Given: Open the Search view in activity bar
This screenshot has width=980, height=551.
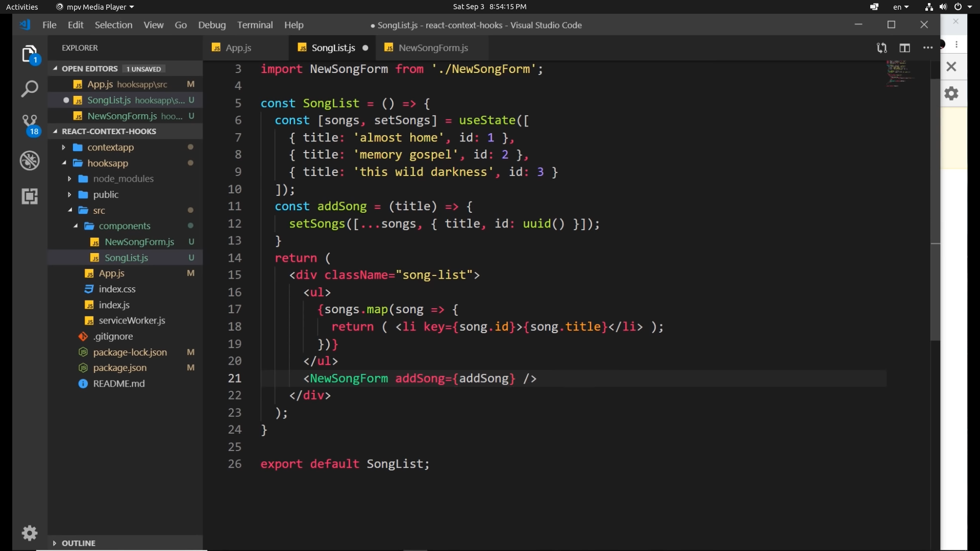Looking at the screenshot, I should click(30, 89).
